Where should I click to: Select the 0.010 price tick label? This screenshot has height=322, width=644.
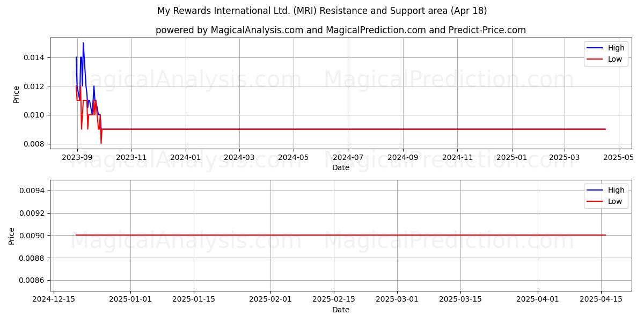pos(35,115)
